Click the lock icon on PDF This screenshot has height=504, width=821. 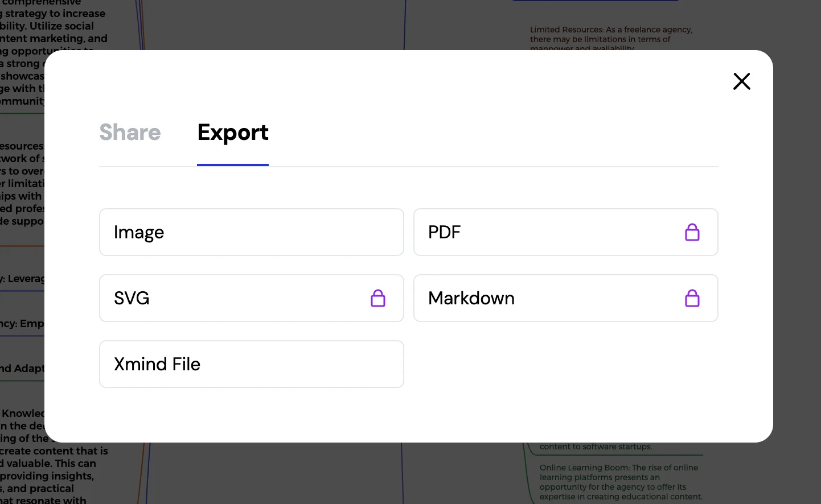coord(692,232)
